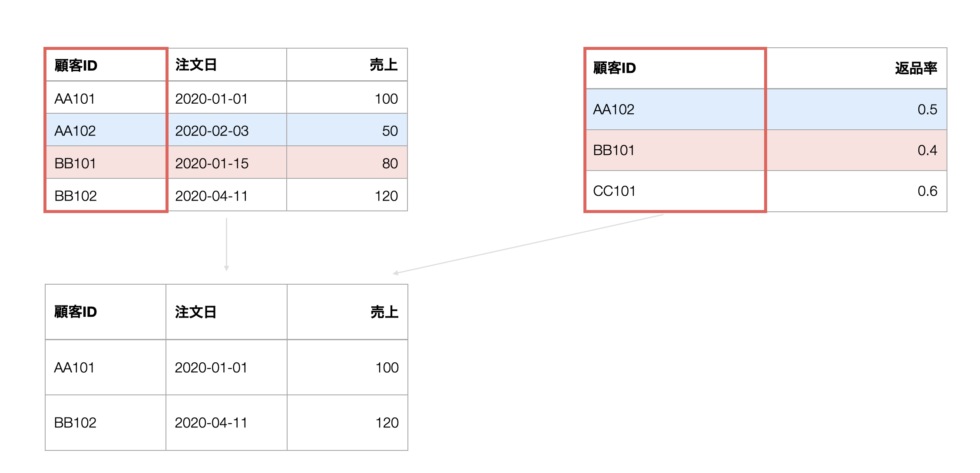The width and height of the screenshot is (980, 473).
Task: Select the BB102 cell in the result table
Action: [x=106, y=422]
